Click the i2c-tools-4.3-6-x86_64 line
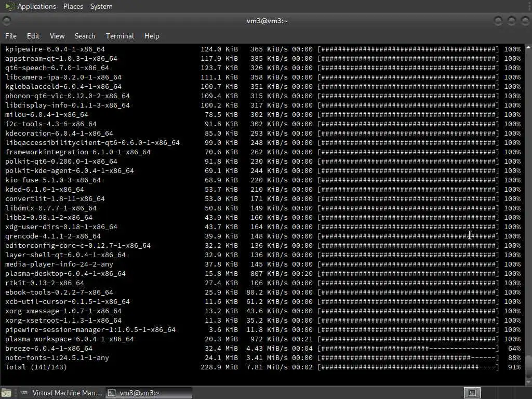 click(263, 124)
